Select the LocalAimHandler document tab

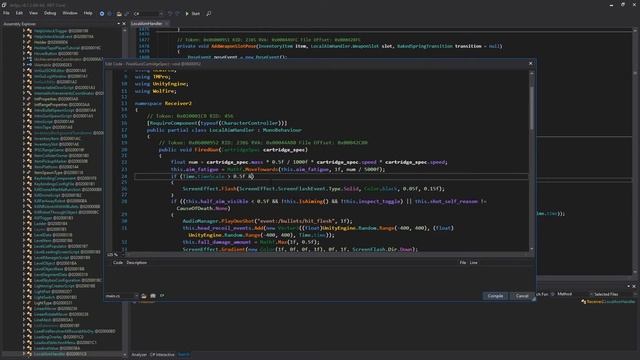point(147,24)
